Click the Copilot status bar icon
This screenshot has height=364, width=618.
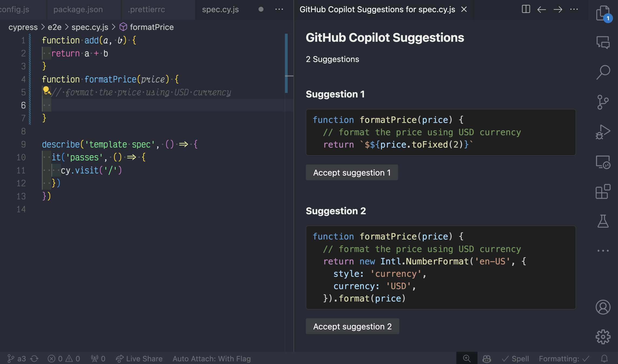(486, 359)
